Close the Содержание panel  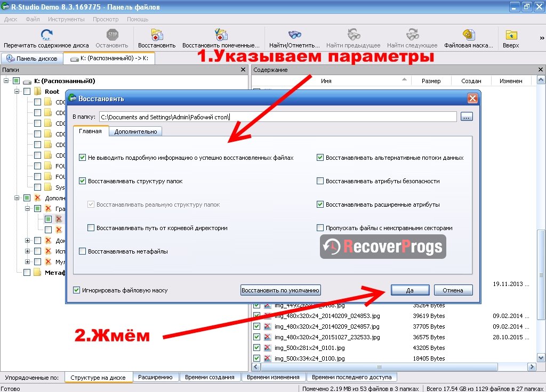pyautogui.click(x=541, y=70)
